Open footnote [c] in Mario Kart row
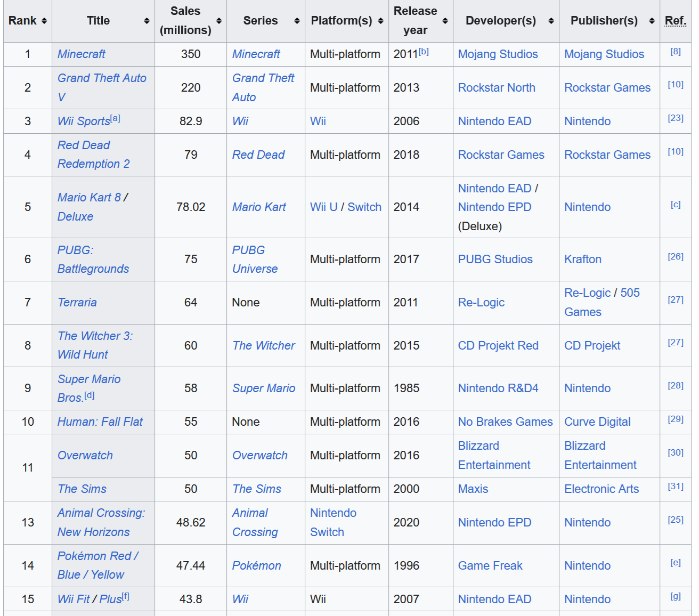 coord(676,205)
